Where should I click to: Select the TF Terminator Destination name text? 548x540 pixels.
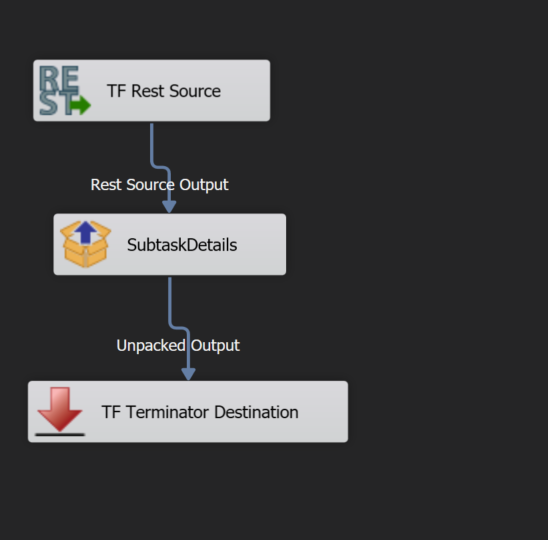[x=200, y=412]
